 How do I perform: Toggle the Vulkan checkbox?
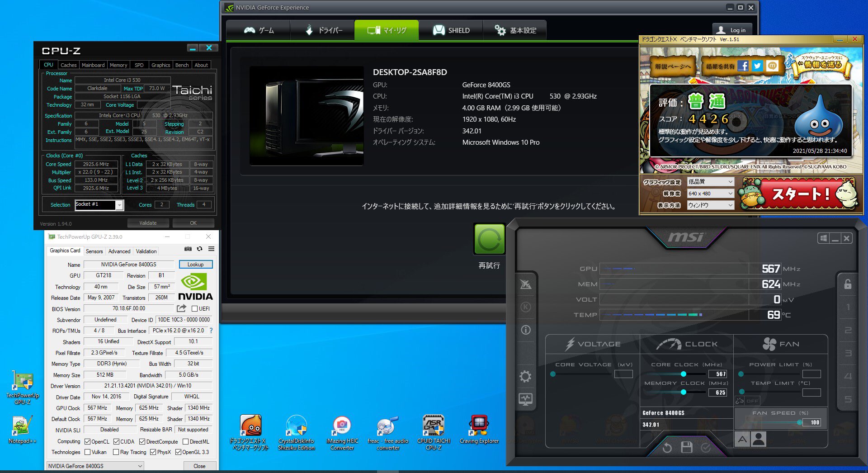(87, 452)
